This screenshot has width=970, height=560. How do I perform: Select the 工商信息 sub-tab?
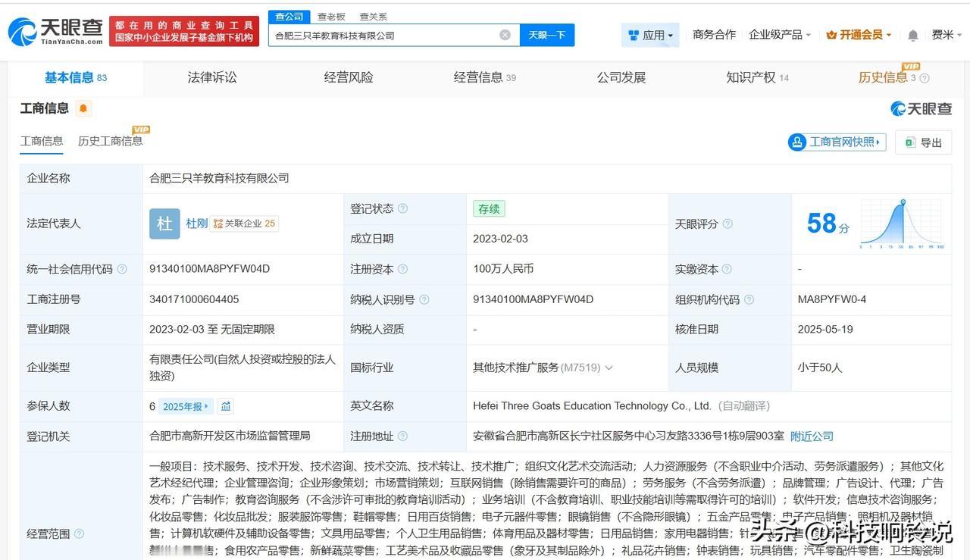pyautogui.click(x=42, y=141)
